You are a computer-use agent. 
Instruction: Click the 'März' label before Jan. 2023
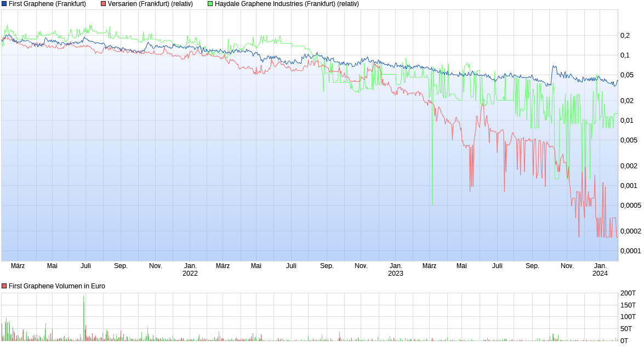(x=223, y=266)
